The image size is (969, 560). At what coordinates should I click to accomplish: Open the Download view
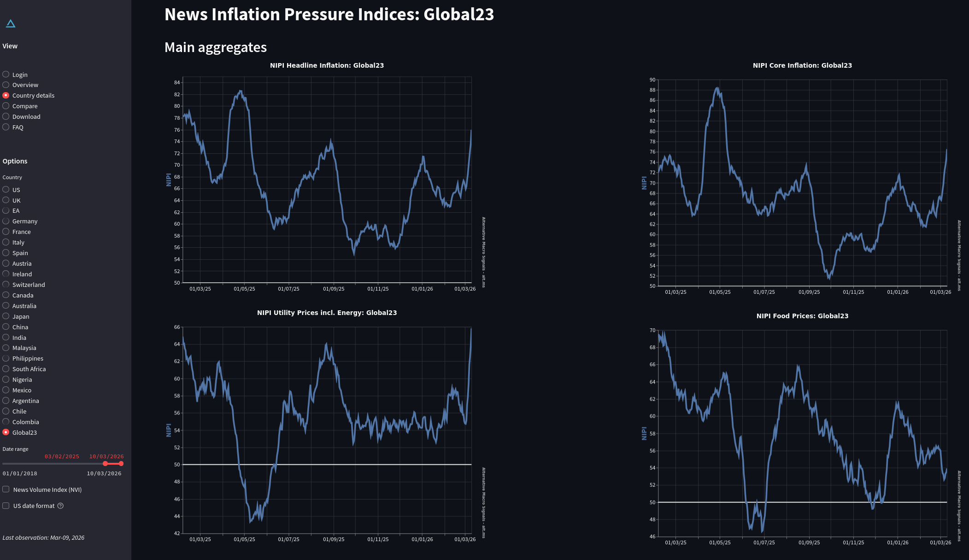click(6, 117)
